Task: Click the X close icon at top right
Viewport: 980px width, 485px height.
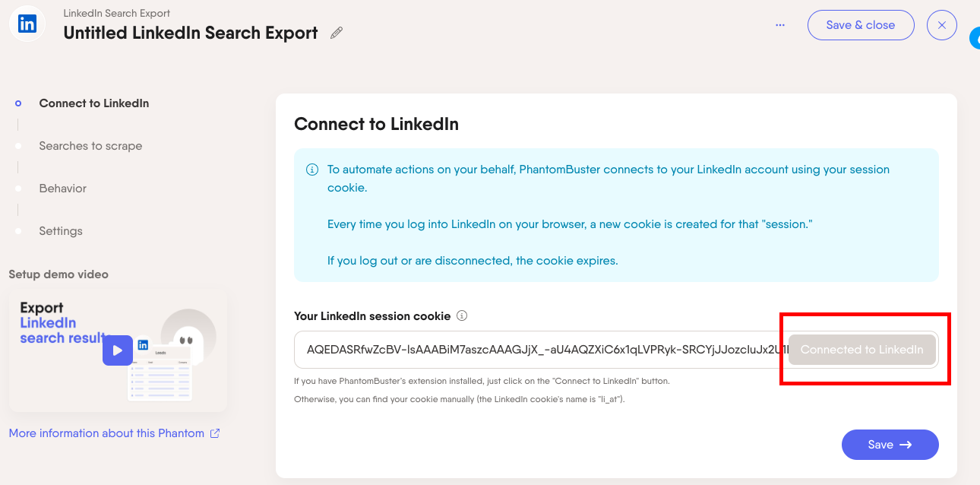Action: pyautogui.click(x=941, y=25)
